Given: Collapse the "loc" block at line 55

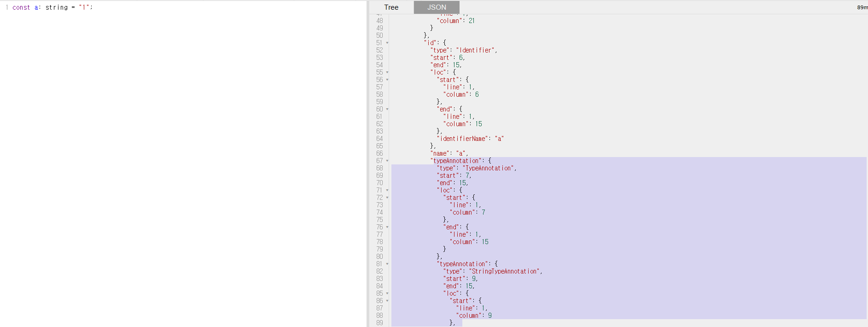Looking at the screenshot, I should (x=387, y=72).
